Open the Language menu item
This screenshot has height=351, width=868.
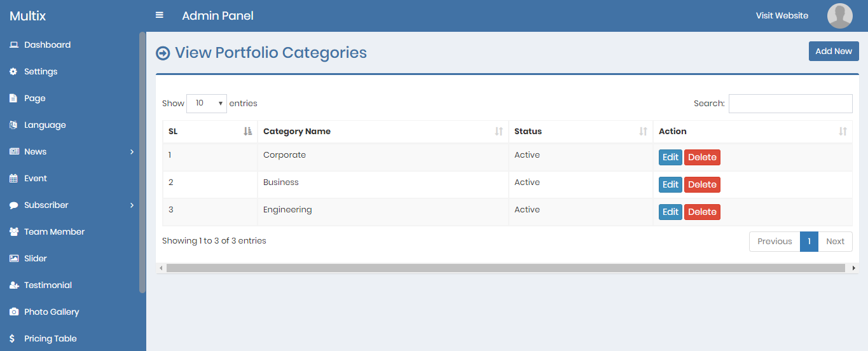pos(45,125)
